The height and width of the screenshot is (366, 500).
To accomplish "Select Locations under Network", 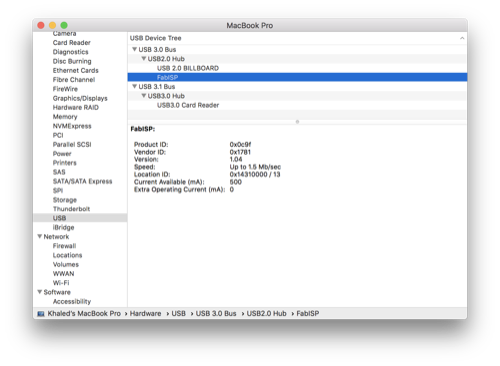I will [x=67, y=255].
